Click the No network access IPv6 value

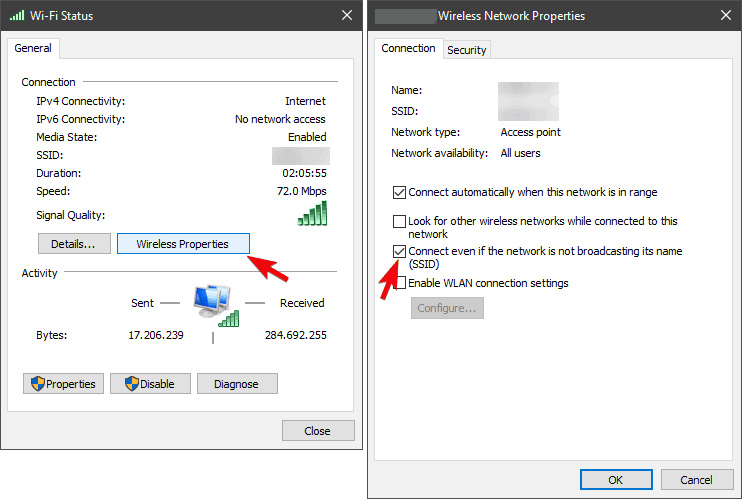280,119
